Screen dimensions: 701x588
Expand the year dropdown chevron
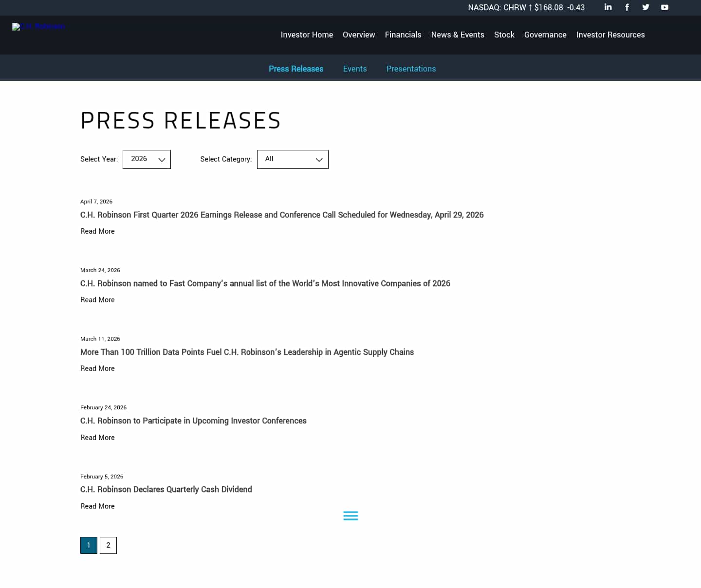coord(162,159)
